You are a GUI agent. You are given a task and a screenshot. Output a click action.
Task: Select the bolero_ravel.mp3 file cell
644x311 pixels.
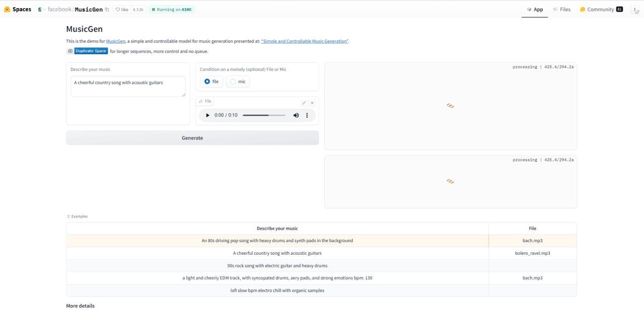point(532,253)
